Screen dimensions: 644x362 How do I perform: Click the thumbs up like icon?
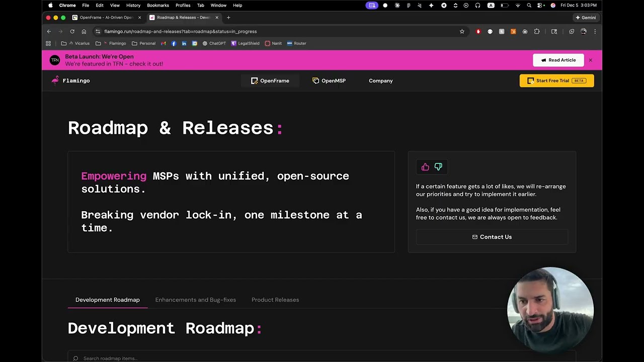pyautogui.click(x=425, y=167)
